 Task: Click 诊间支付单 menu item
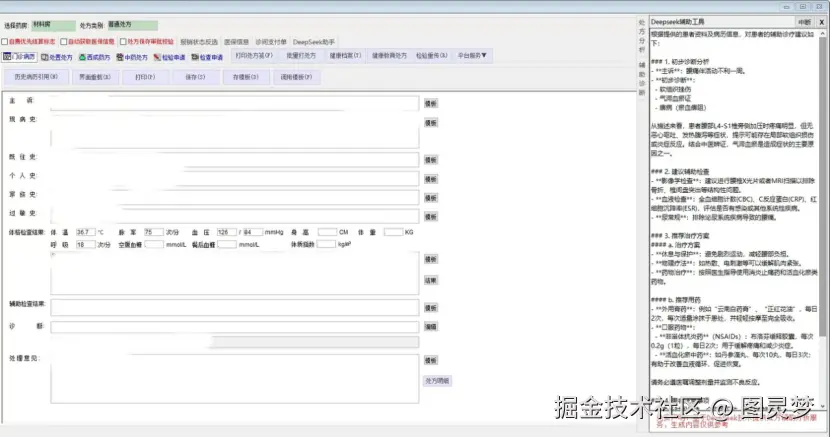point(271,42)
